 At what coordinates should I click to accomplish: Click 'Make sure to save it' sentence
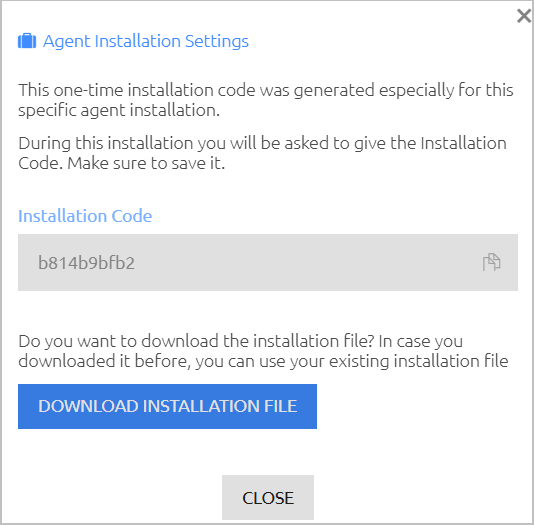pos(146,163)
